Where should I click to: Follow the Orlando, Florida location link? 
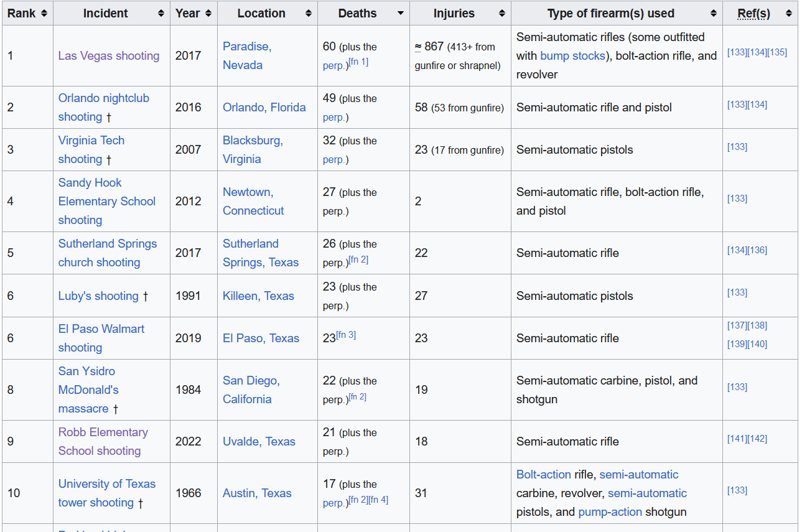click(264, 107)
